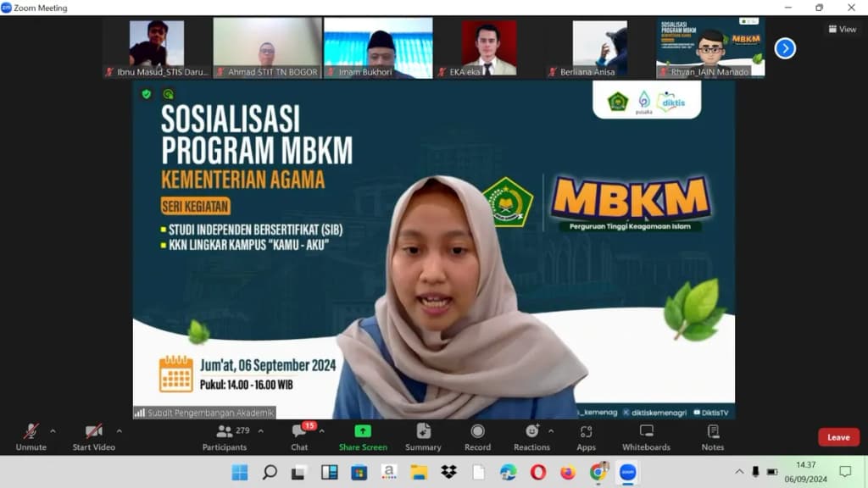This screenshot has height=488, width=868.
Task: Open Microsoft Edge from taskbar
Action: [509, 472]
